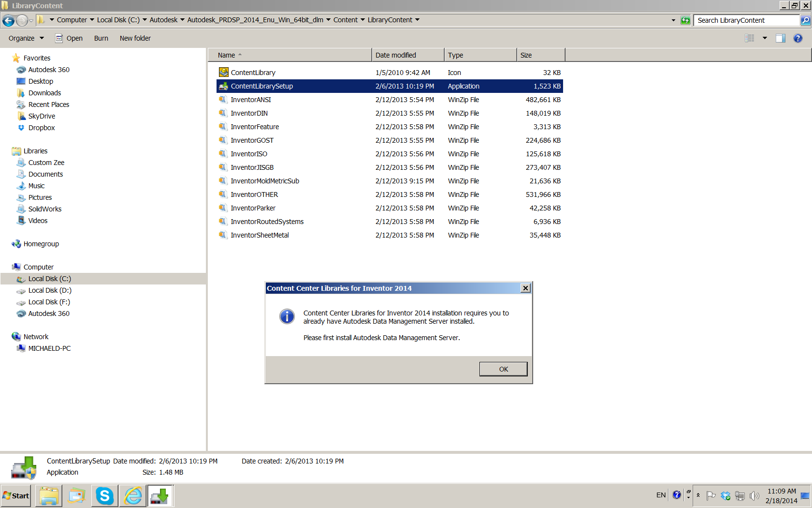Open the view options dropdown arrow
Image resolution: width=812 pixels, height=508 pixels.
coord(765,38)
